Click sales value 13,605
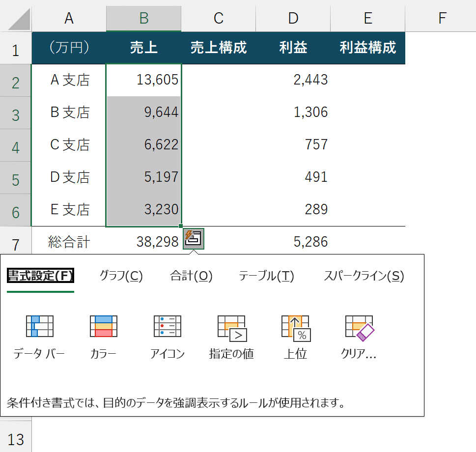The height and width of the screenshot is (452, 476). tap(143, 81)
